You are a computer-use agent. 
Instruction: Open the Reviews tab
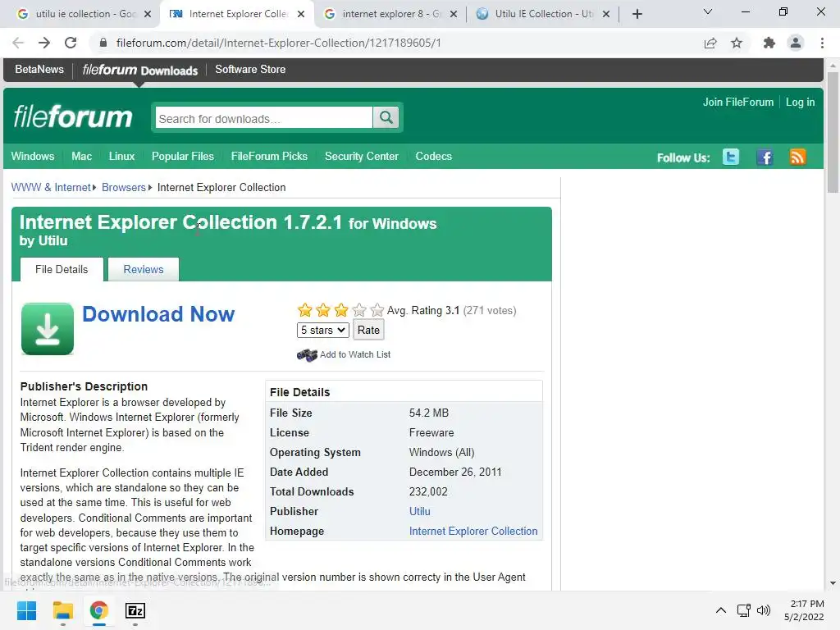tap(144, 269)
